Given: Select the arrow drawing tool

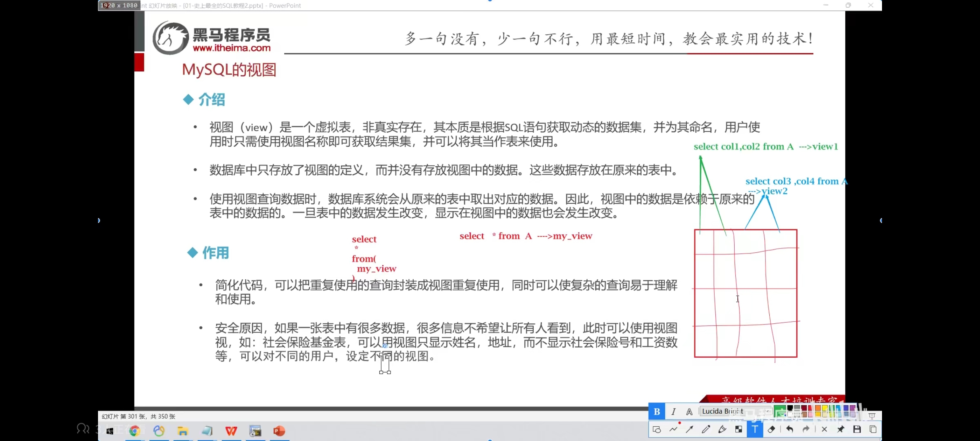Looking at the screenshot, I should (x=689, y=429).
